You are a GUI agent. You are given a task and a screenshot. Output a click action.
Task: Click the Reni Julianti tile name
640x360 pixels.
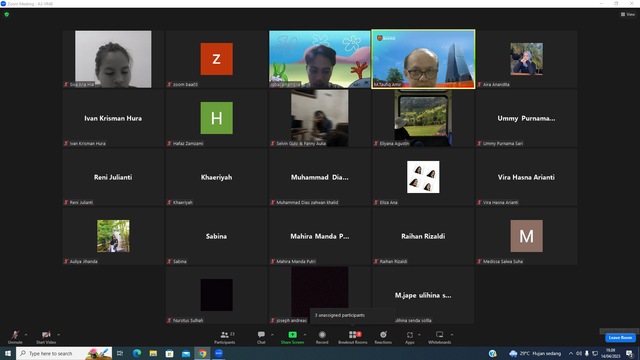point(113,177)
